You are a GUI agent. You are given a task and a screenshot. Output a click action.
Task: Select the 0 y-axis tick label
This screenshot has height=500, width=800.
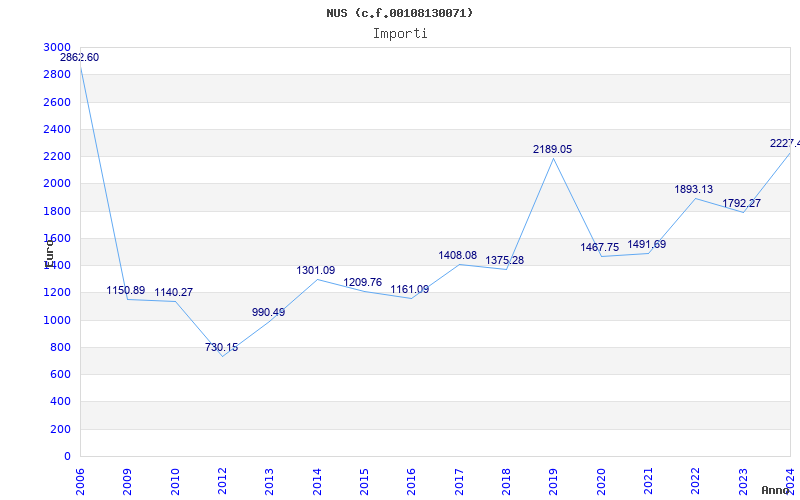(67, 457)
